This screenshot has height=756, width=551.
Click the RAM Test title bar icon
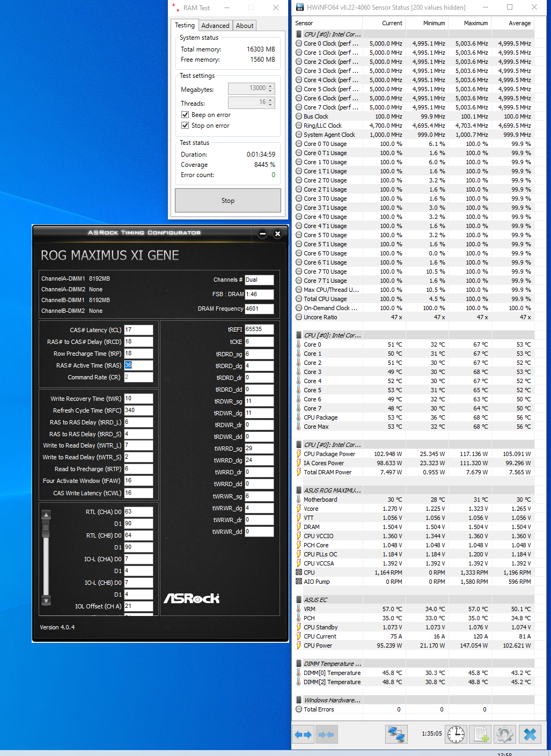click(x=175, y=8)
